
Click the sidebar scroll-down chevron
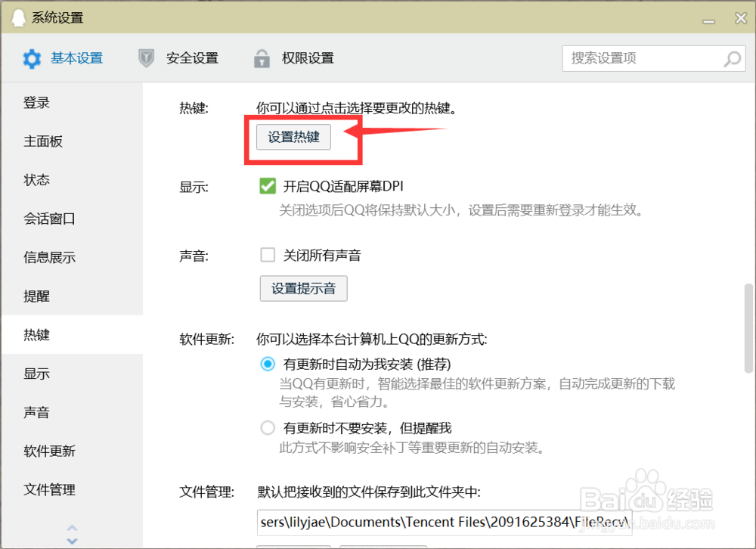click(72, 541)
